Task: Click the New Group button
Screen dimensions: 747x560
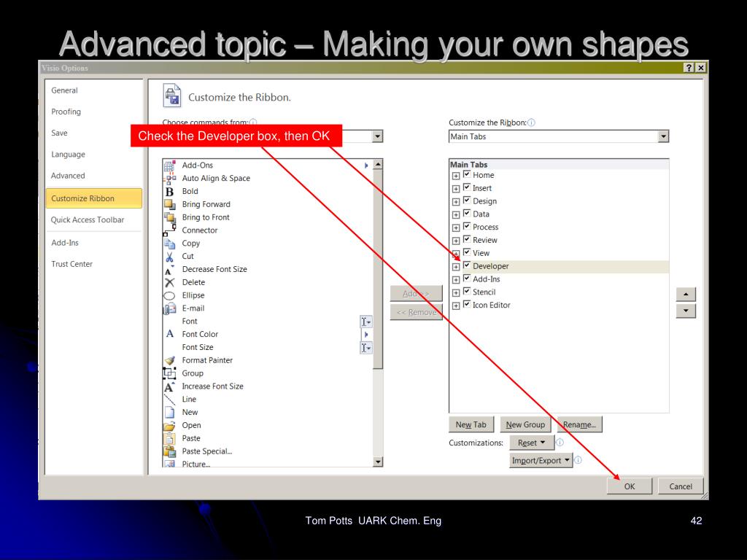Action: 525,425
